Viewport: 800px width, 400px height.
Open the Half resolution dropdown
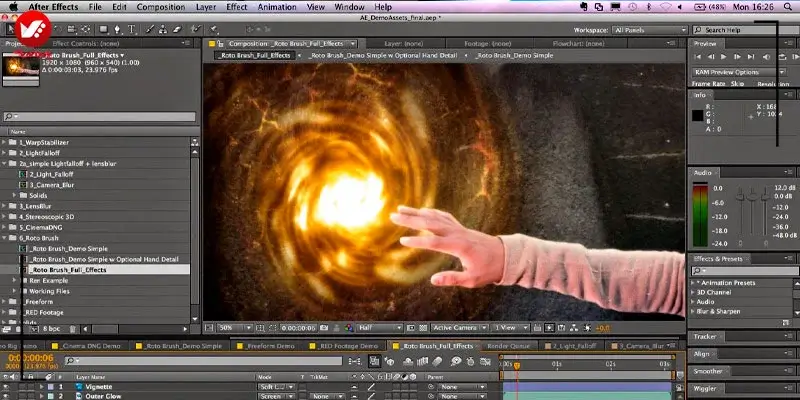[x=380, y=328]
